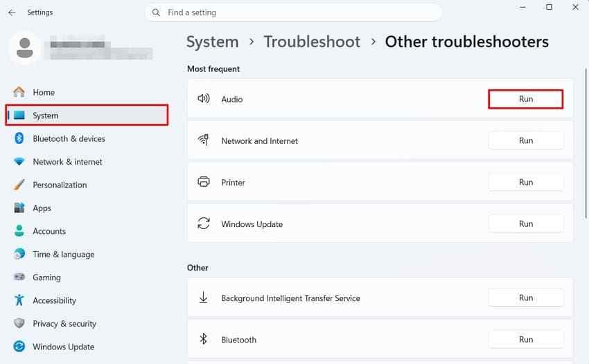Click the Network & internet wifi icon
589x364 pixels.
19,161
